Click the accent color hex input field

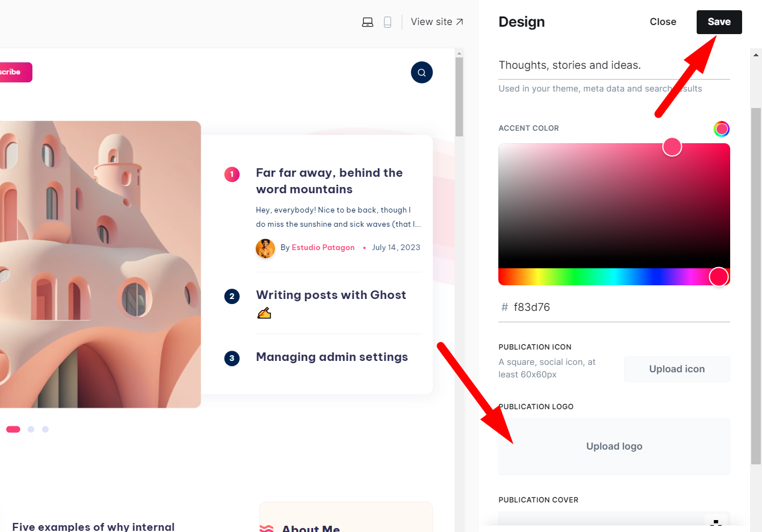click(619, 307)
